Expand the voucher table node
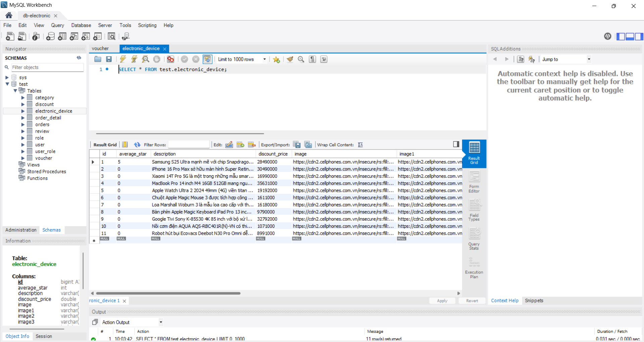The image size is (644, 342). 23,158
